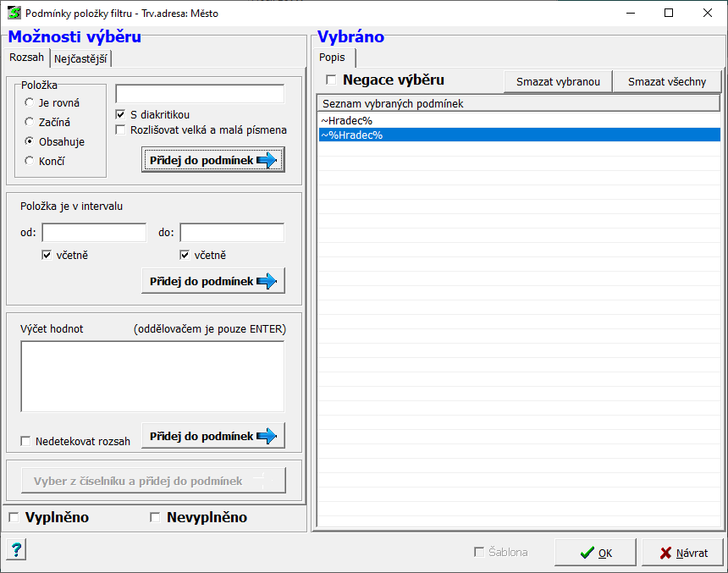Tick the 'Negace výběru' checkbox
The height and width of the screenshot is (573, 728).
coord(331,80)
